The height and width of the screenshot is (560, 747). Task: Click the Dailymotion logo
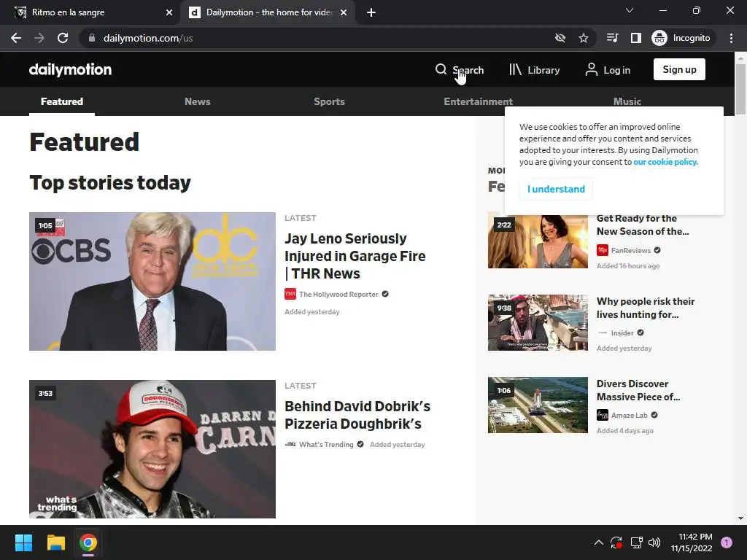click(x=70, y=69)
